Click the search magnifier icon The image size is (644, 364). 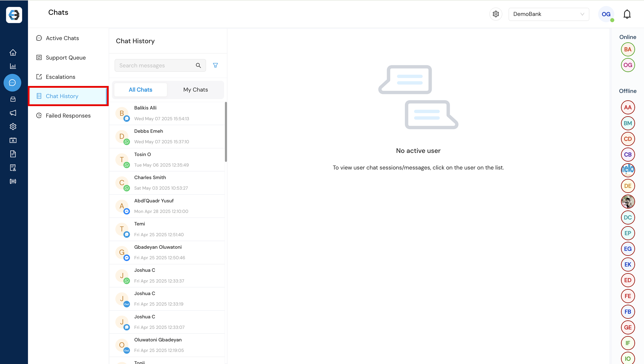click(x=198, y=65)
